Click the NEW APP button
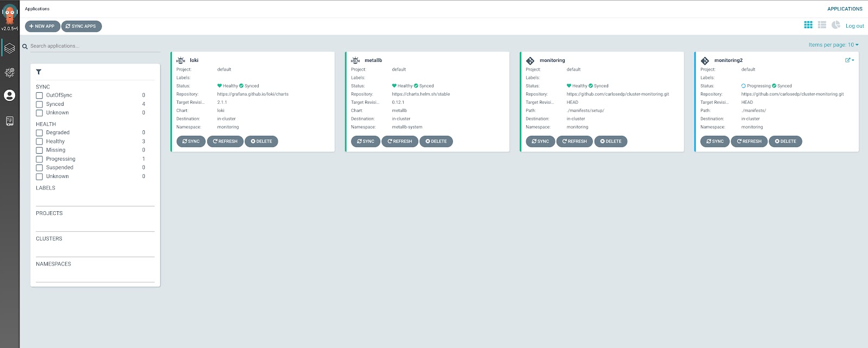This screenshot has height=348, width=868. pos(42,26)
